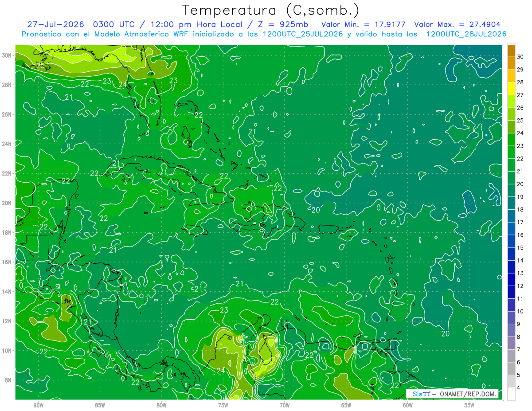This screenshot has height=411, width=532.
Task: Click the "20N" latitude axis label
Action: 7,203
